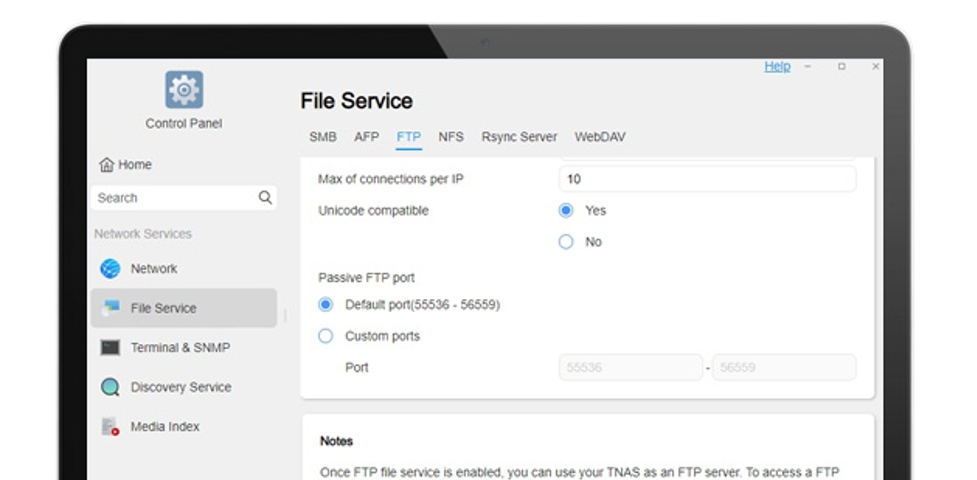Switch to the SMB tab
Screen dimensions: 977x480
pos(322,137)
